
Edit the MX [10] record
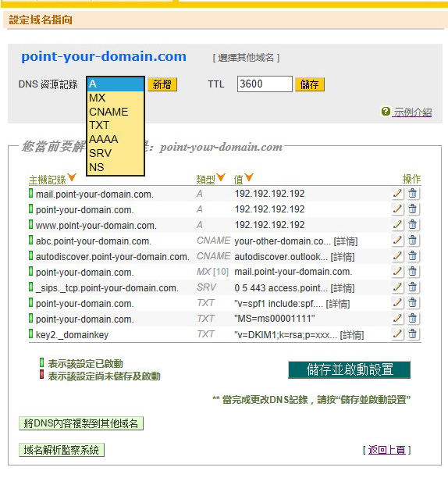pyautogui.click(x=397, y=271)
